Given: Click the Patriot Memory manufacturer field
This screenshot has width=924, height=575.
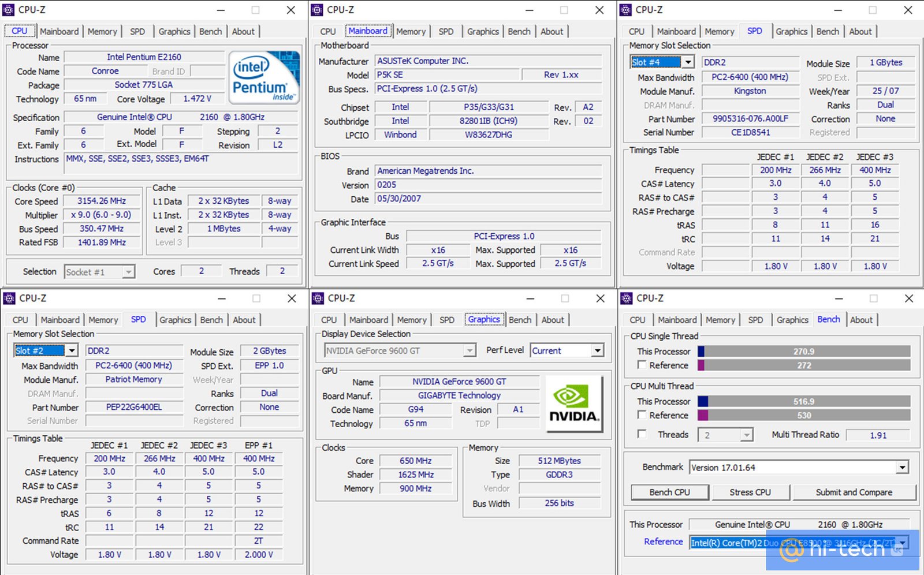Looking at the screenshot, I should point(134,379).
